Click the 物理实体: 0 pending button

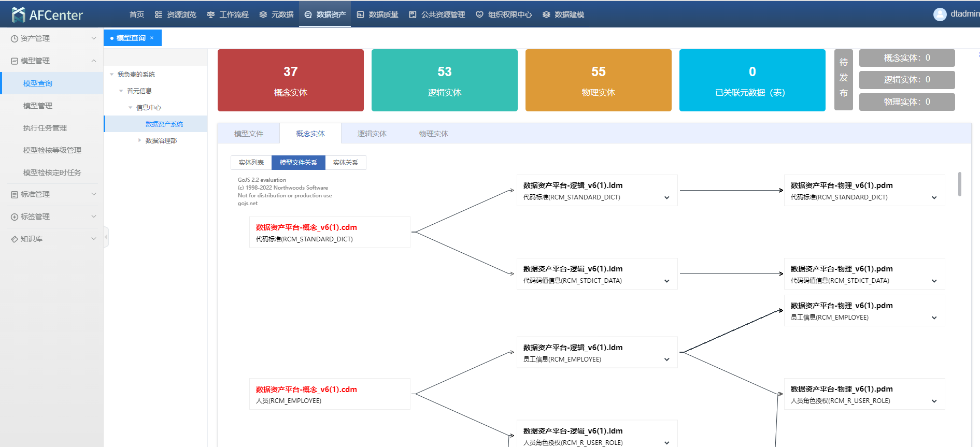pyautogui.click(x=907, y=102)
